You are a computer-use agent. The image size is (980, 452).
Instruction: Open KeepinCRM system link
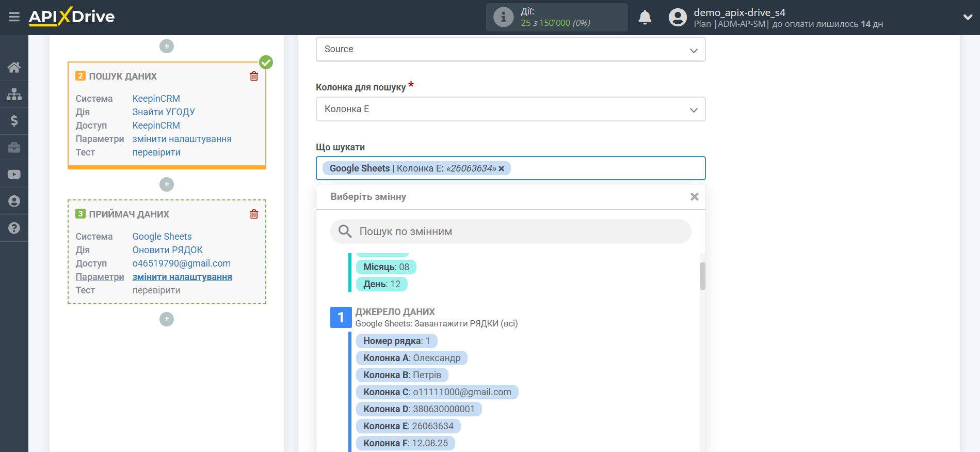(156, 99)
